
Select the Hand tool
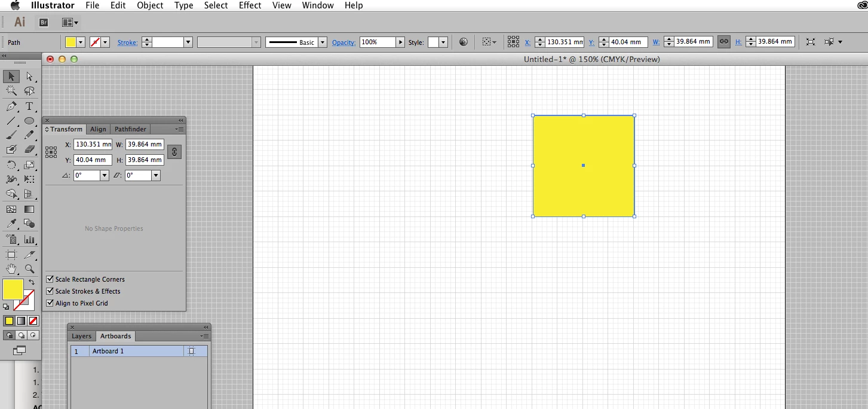pos(11,269)
